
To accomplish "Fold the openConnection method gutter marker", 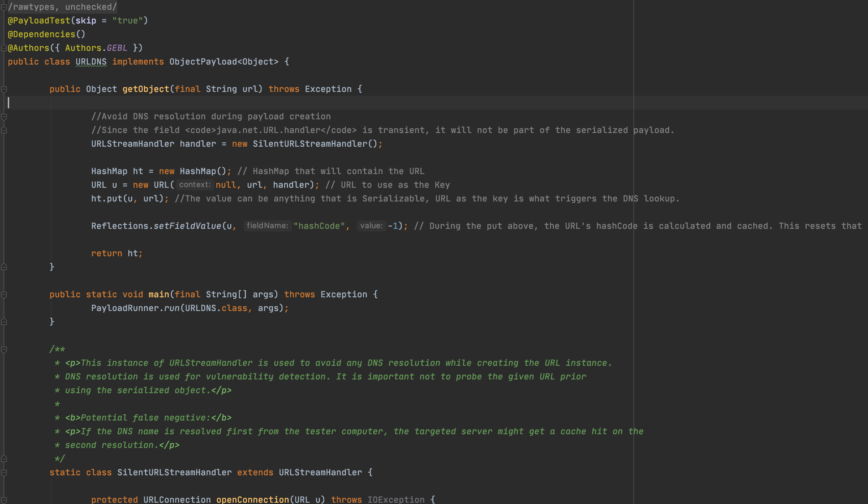I will (x=4, y=499).
